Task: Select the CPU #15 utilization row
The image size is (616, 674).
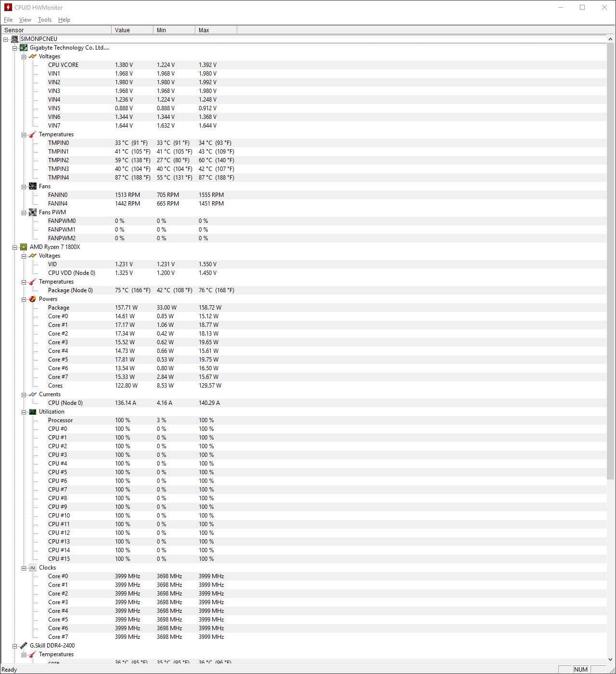Action: click(x=304, y=559)
